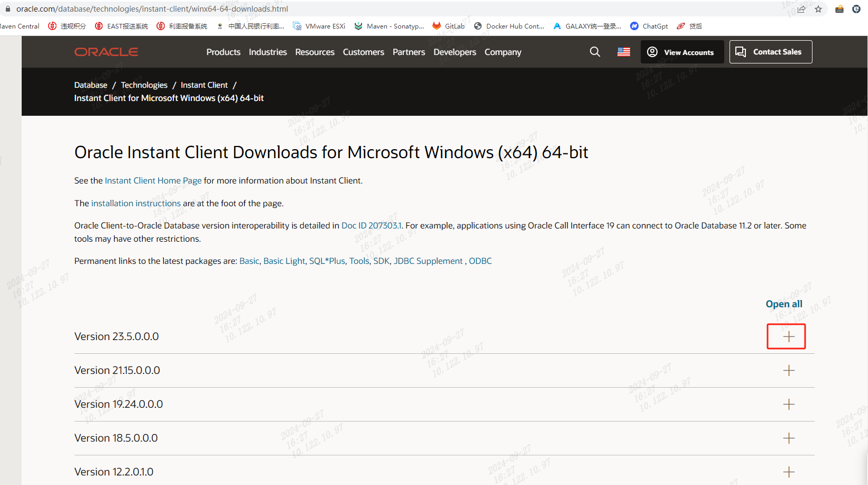
Task: Go to Database breadcrumb
Action: pos(90,85)
